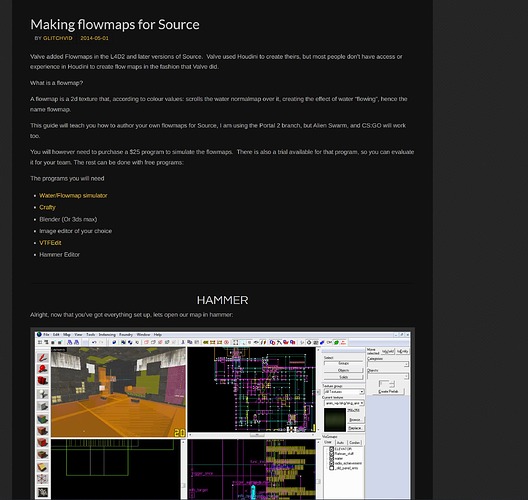Switch to the Auto VisGroups tab
The width and height of the screenshot is (528, 500).
340,442
